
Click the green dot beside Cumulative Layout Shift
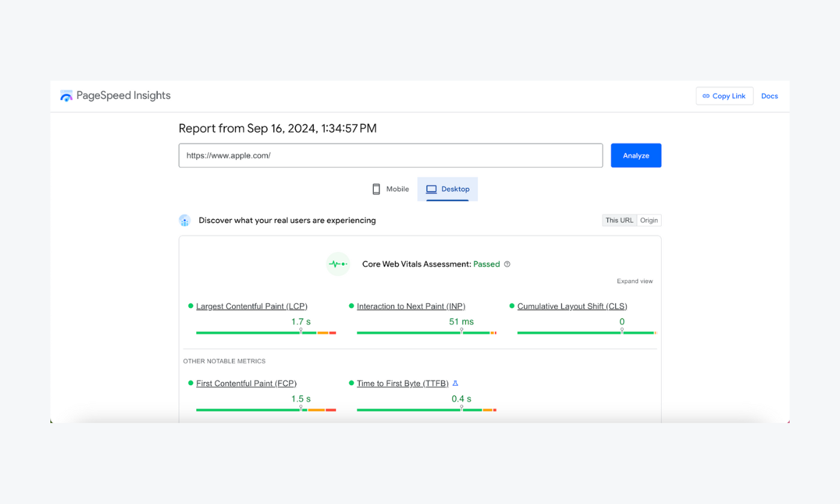click(512, 306)
